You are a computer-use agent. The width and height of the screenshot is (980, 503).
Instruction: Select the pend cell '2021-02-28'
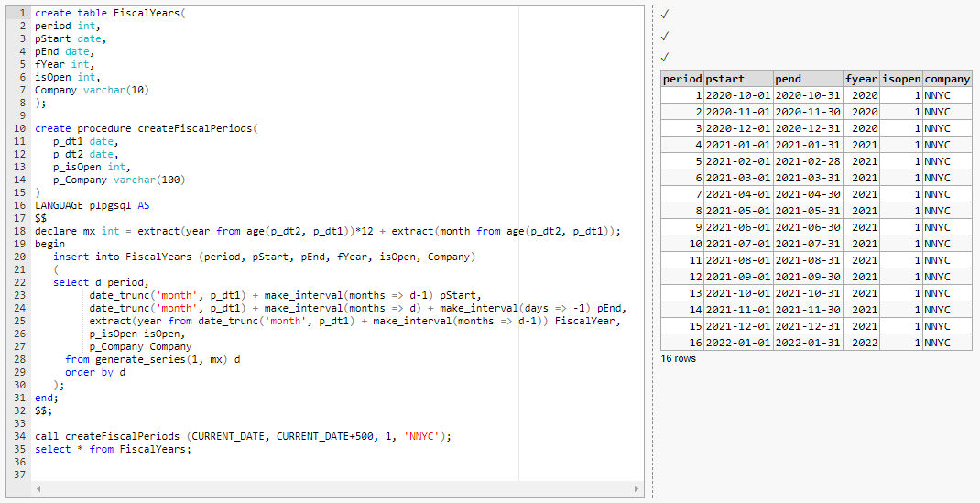(808, 161)
